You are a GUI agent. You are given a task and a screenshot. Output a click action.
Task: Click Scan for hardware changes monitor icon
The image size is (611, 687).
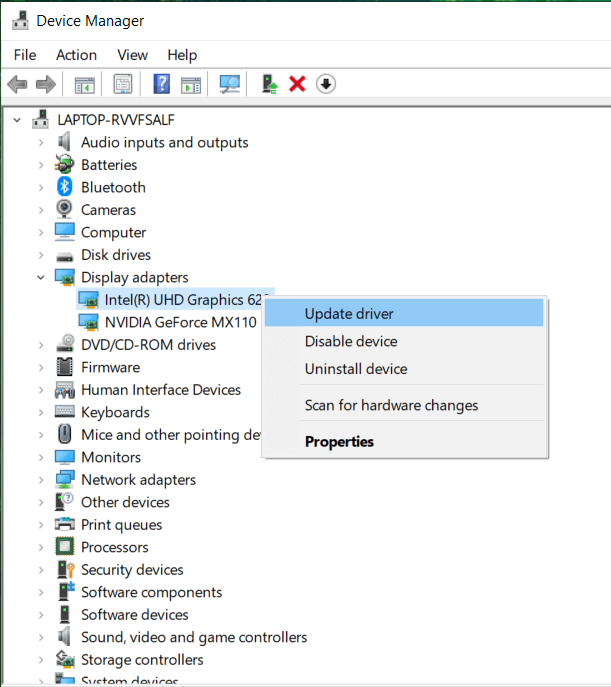coord(230,84)
